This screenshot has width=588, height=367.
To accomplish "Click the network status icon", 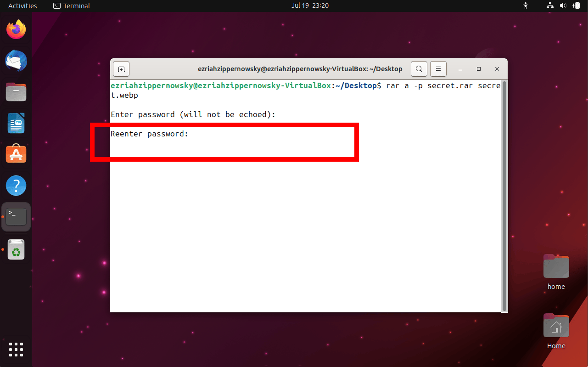I will click(x=550, y=6).
